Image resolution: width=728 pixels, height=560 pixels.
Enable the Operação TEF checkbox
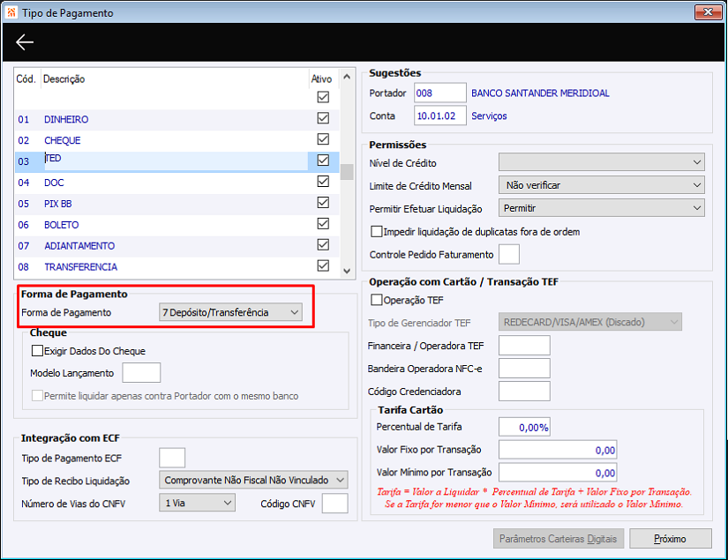[x=374, y=301]
